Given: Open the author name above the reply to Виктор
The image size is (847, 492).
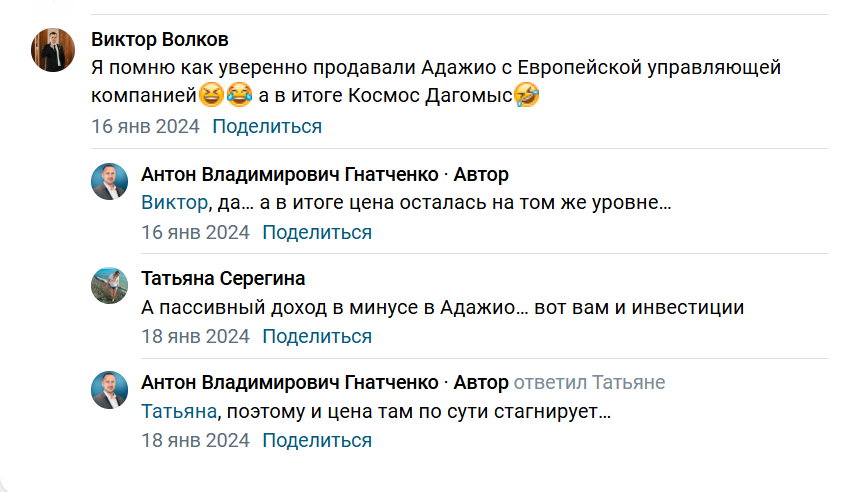Looking at the screenshot, I should pyautogui.click(x=290, y=175).
